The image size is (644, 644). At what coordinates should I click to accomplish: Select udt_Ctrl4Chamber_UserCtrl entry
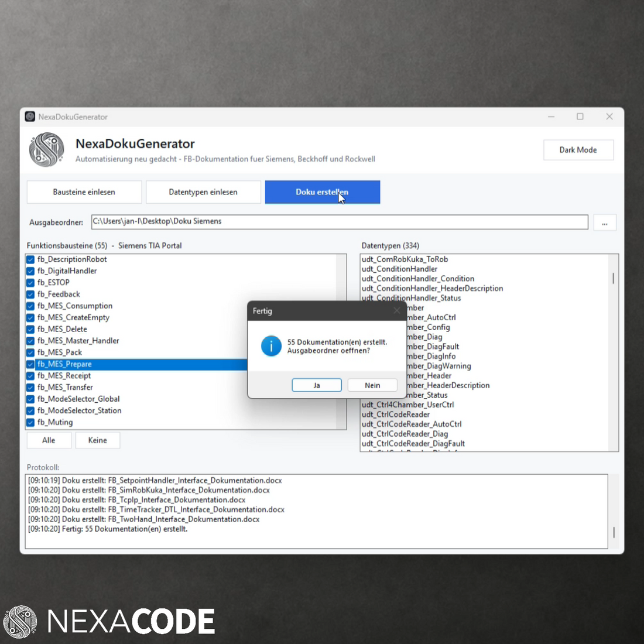click(407, 405)
